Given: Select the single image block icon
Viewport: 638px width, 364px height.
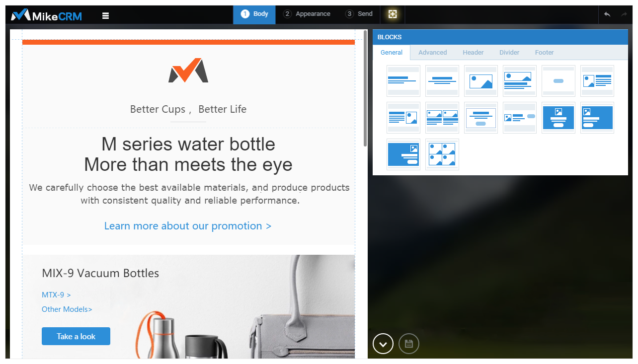Looking at the screenshot, I should pyautogui.click(x=481, y=81).
